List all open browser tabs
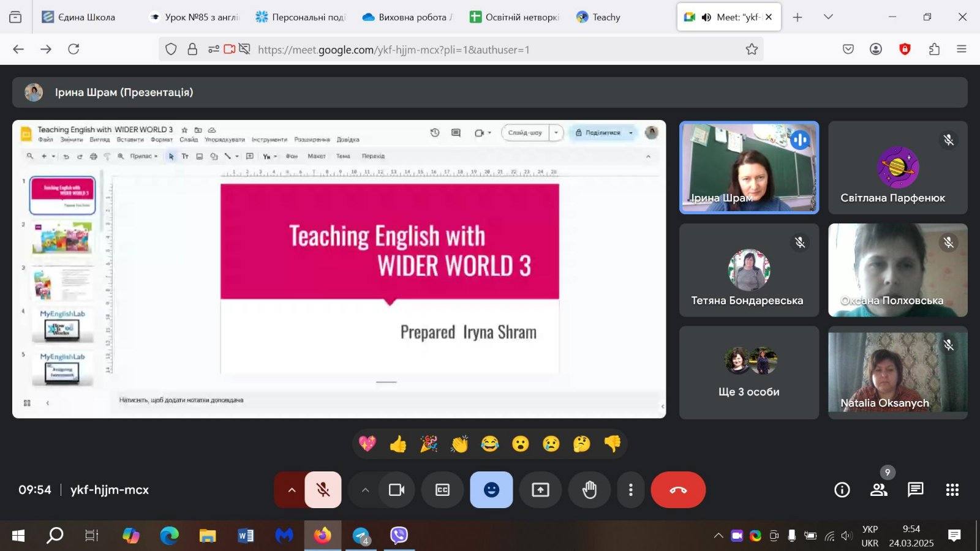 point(828,17)
